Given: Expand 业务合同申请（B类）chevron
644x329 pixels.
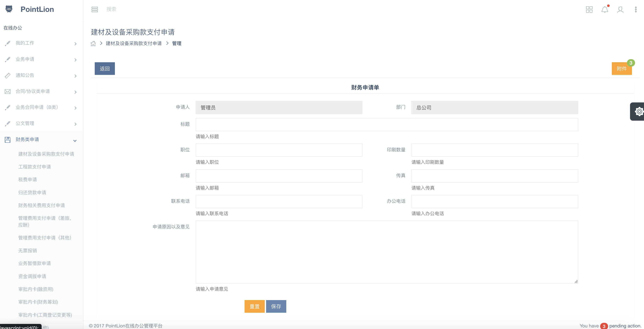Looking at the screenshot, I should click(x=75, y=108).
